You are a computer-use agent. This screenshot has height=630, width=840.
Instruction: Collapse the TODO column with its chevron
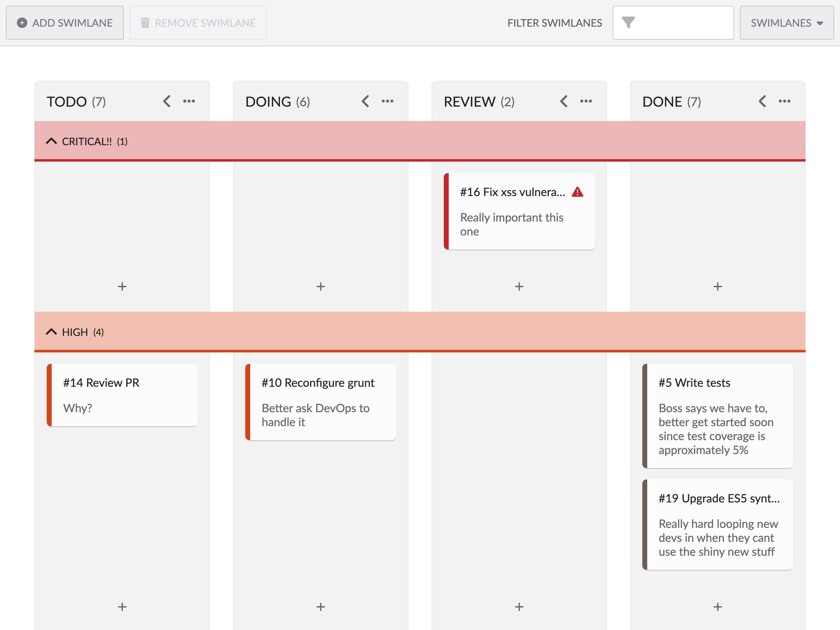(167, 101)
